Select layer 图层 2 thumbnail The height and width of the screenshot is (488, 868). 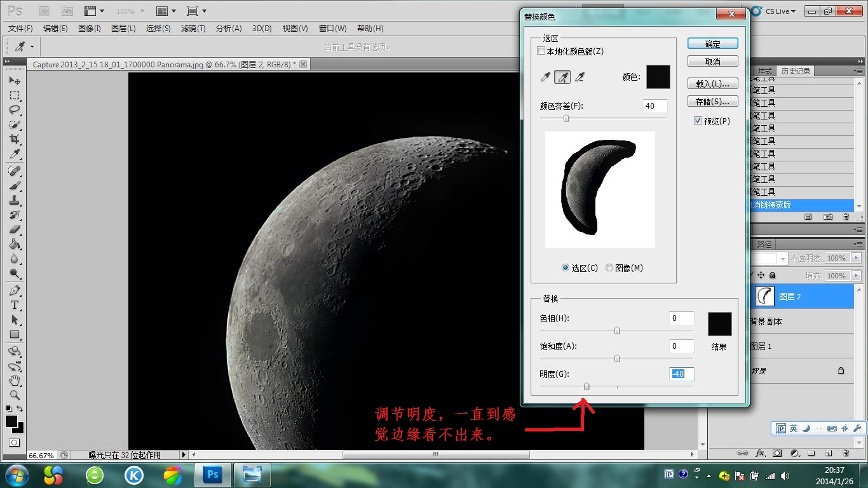765,296
